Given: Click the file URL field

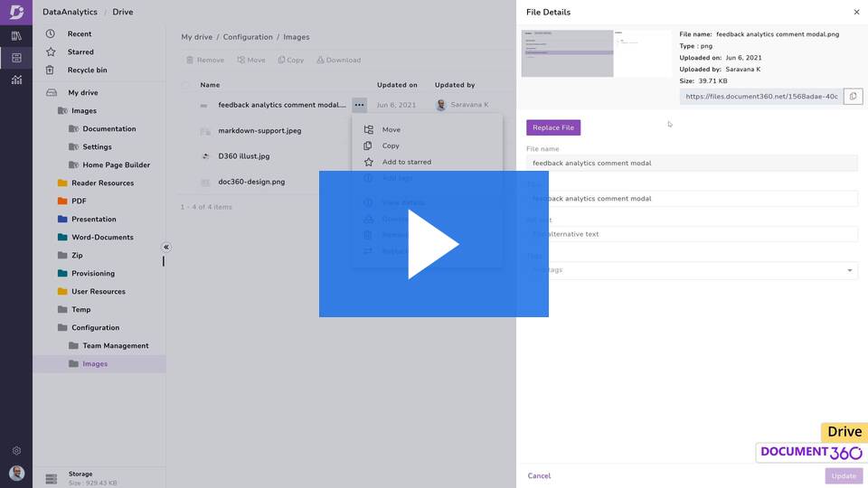Looking at the screenshot, I should (761, 97).
